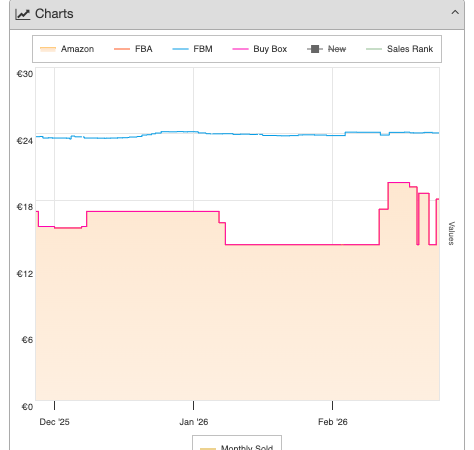This screenshot has width=474, height=450.
Task: Toggle the Amazon series in legend
Action: [67, 49]
